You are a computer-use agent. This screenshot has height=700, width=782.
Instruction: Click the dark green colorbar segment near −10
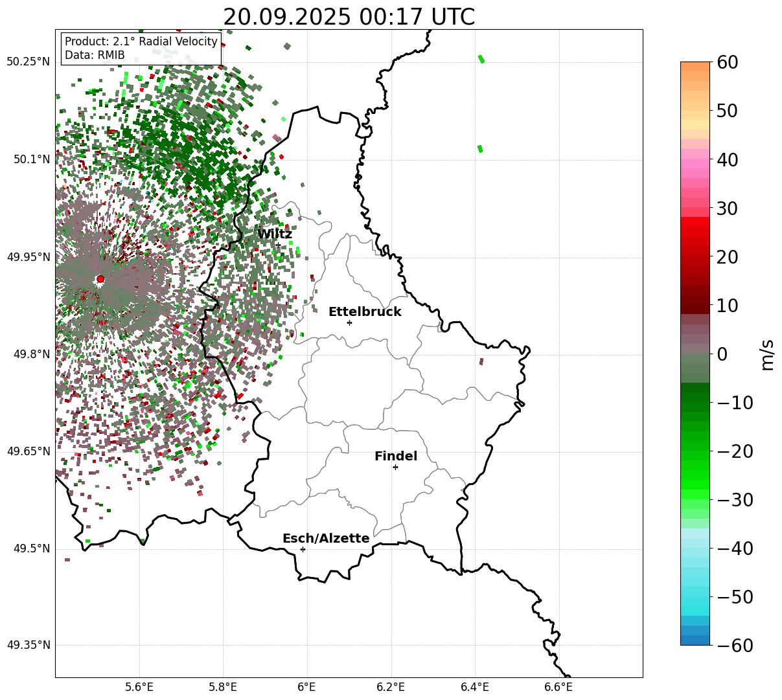click(x=695, y=397)
